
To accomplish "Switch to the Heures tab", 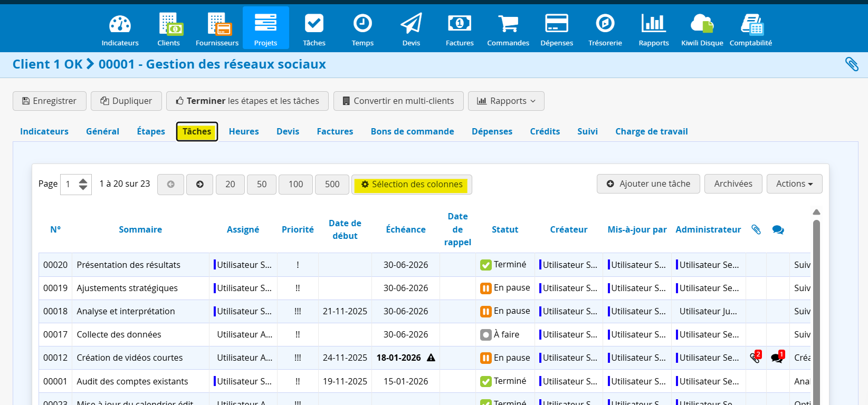I will pyautogui.click(x=244, y=131).
